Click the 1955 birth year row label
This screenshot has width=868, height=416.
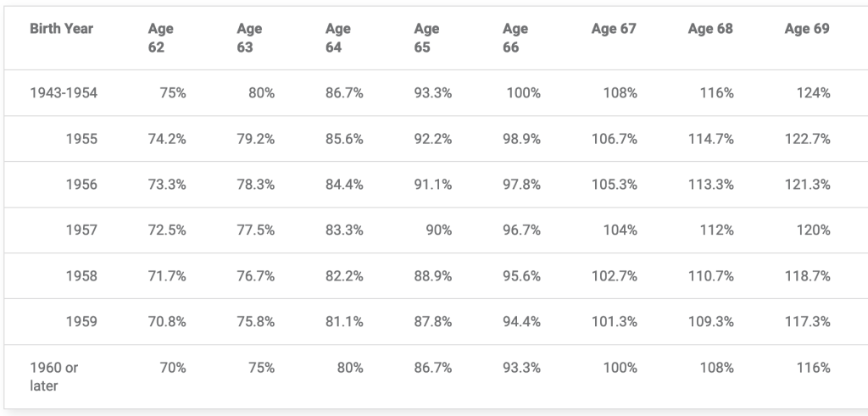(81, 139)
